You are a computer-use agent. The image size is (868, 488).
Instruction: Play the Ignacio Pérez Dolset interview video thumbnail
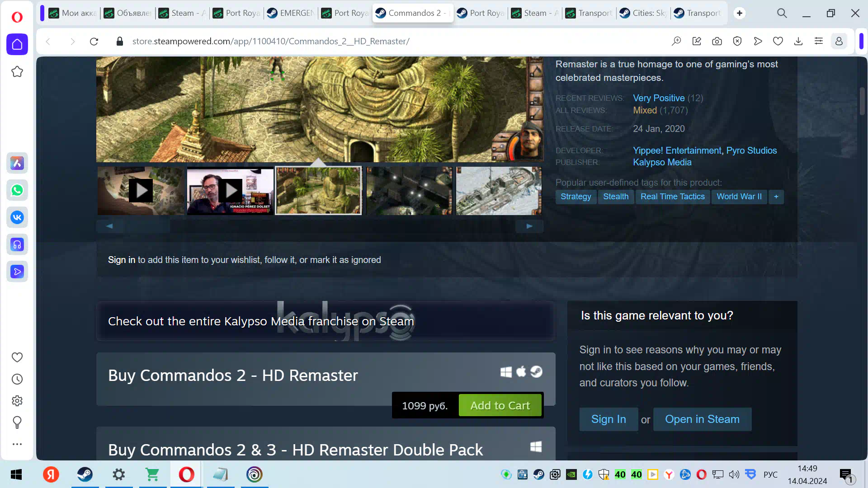230,191
